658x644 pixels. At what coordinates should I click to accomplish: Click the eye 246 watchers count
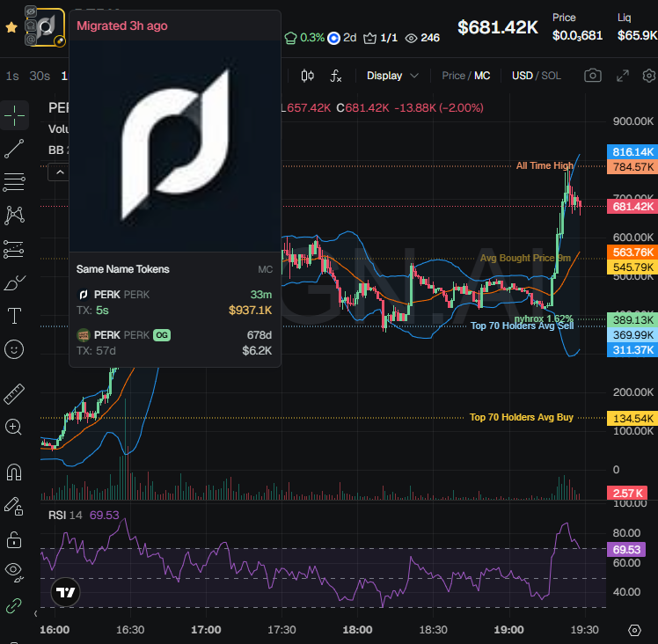[x=422, y=38]
